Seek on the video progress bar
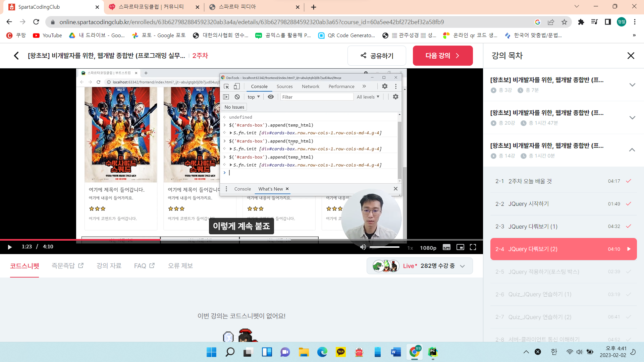Image resolution: width=644 pixels, height=362 pixels. pyautogui.click(x=241, y=240)
